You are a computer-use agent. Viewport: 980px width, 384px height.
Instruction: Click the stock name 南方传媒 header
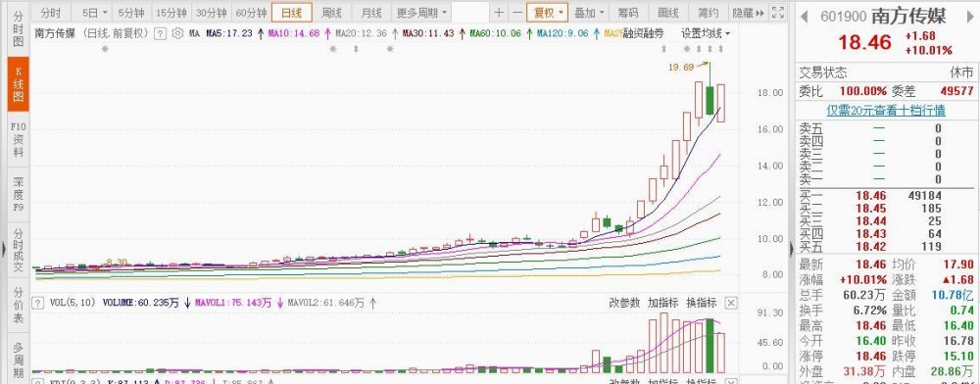908,16
